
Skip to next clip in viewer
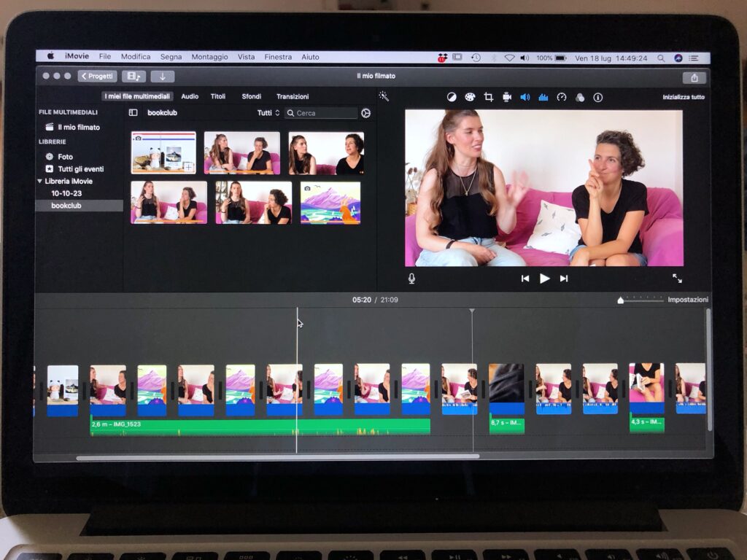(564, 279)
